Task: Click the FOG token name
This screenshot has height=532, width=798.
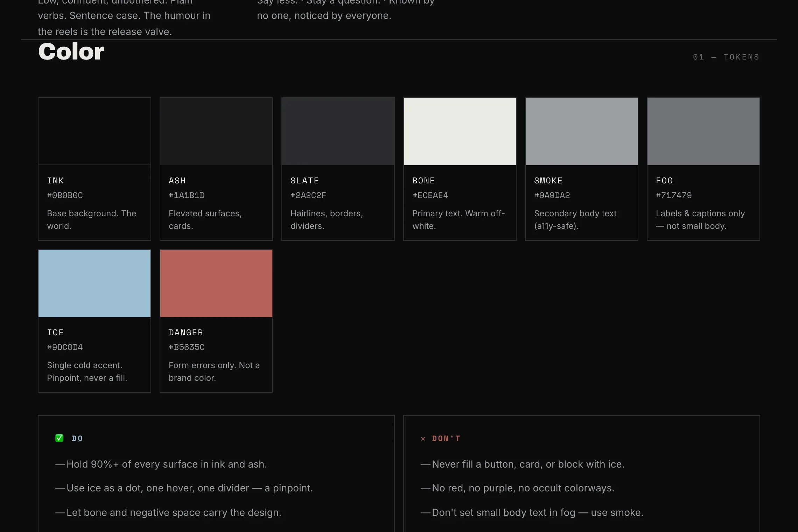Action: click(664, 181)
